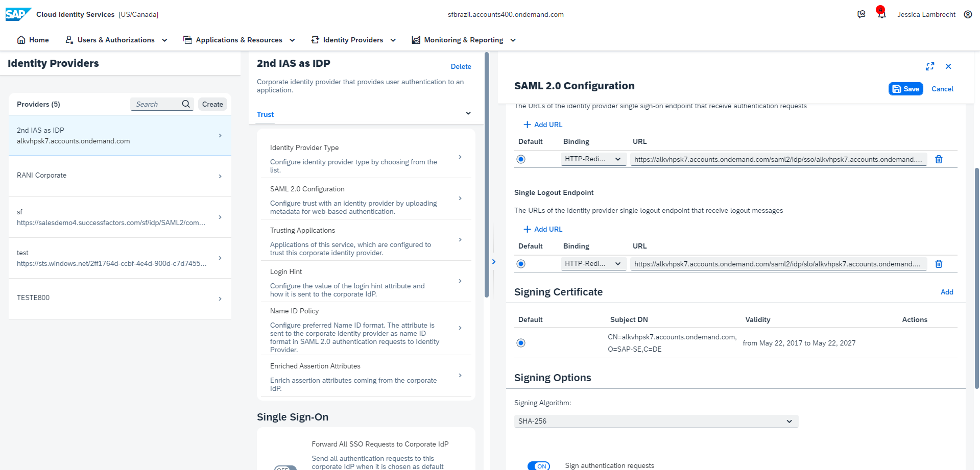Image resolution: width=980 pixels, height=470 pixels.
Task: Expand Applications & Resources menu arrow
Action: (x=292, y=40)
